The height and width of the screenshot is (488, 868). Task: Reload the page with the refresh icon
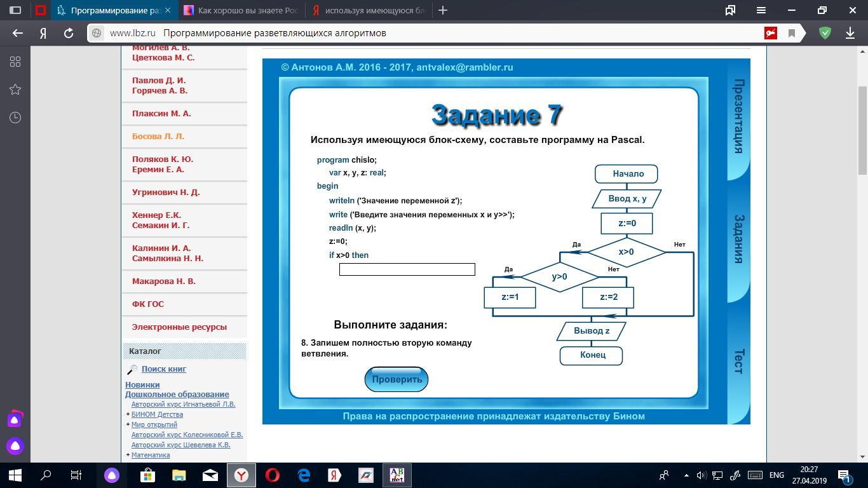[69, 33]
